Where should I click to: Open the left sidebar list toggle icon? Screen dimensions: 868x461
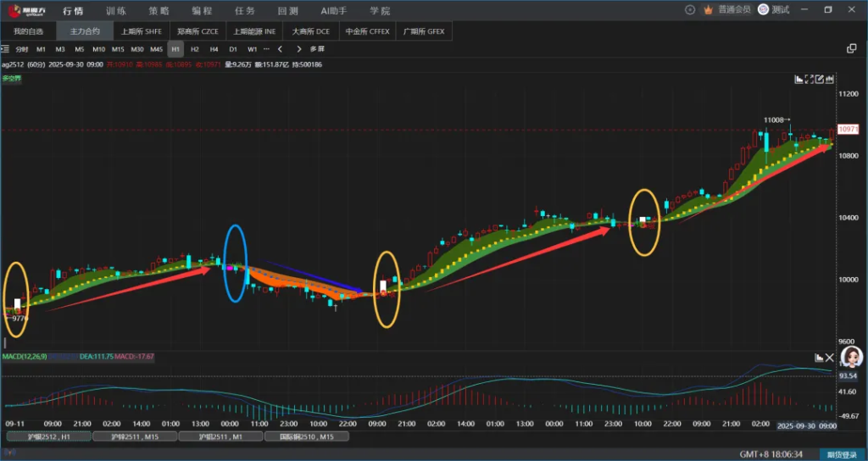click(x=6, y=49)
